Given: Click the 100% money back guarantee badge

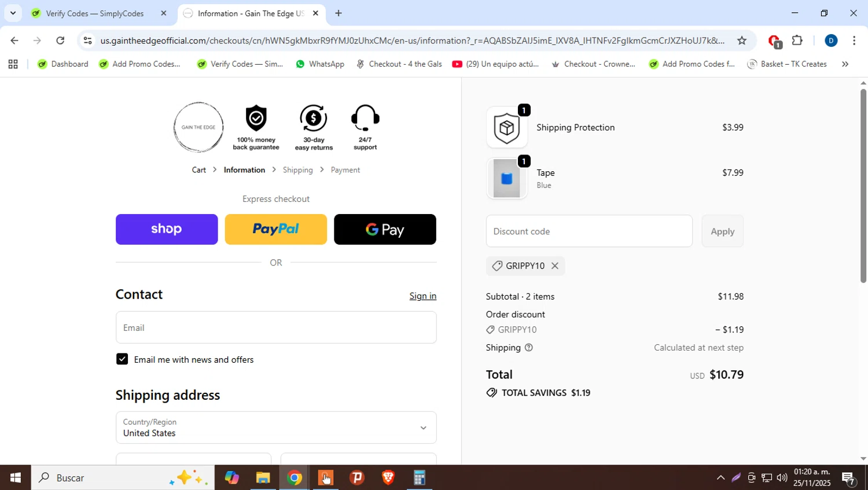Looking at the screenshot, I should [x=256, y=128].
